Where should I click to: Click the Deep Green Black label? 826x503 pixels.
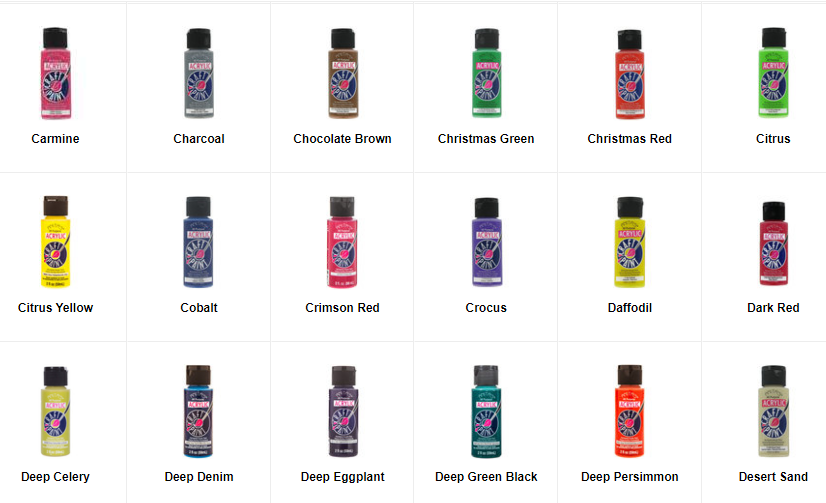tap(486, 477)
